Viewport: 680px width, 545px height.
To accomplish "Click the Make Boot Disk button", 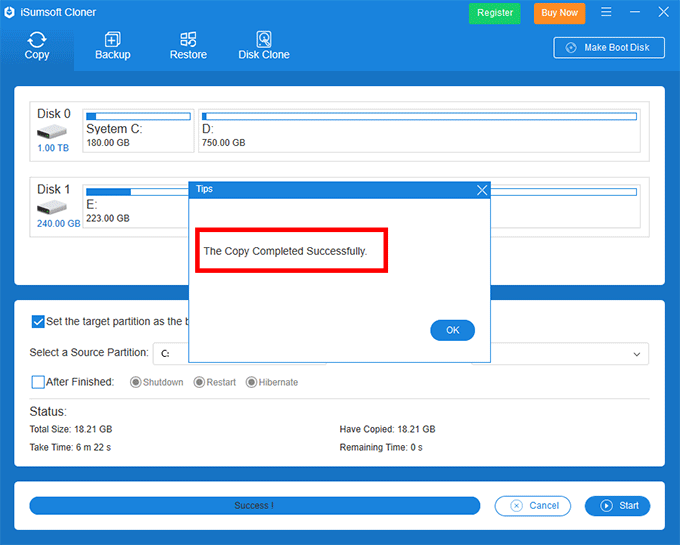I will click(609, 48).
